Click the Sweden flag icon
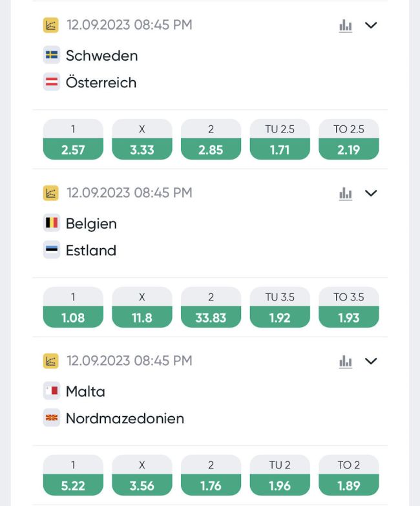420x506 pixels. (x=52, y=56)
